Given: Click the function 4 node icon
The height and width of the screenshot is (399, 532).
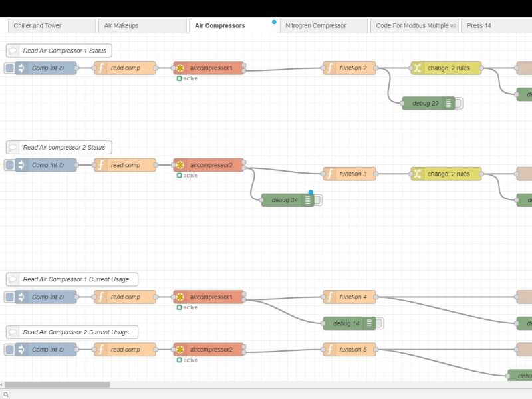Looking at the screenshot, I should 329,297.
